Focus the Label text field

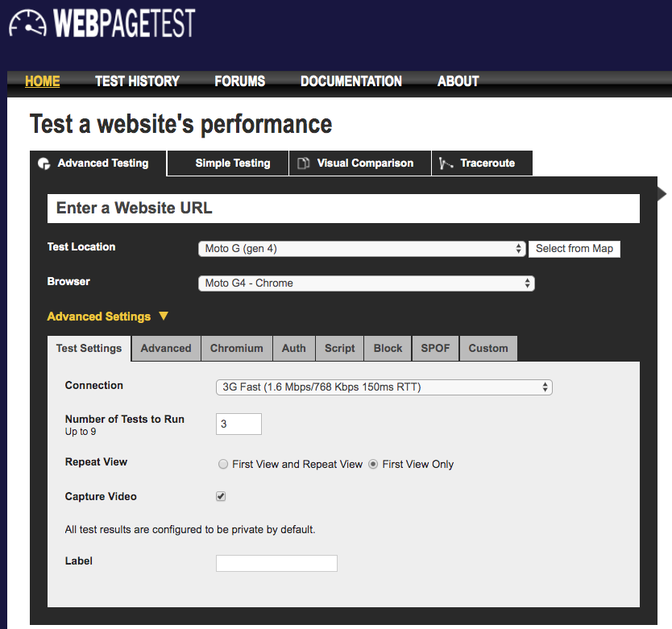click(x=276, y=563)
